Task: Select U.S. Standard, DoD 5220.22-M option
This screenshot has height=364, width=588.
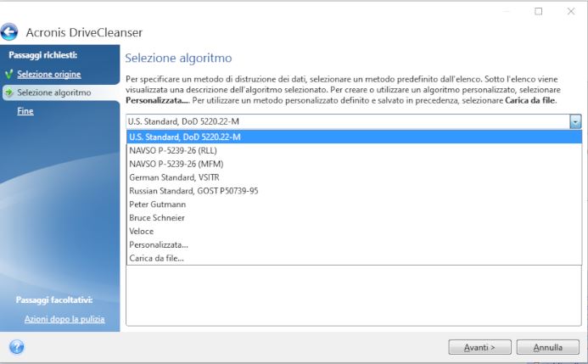Action: pos(355,137)
